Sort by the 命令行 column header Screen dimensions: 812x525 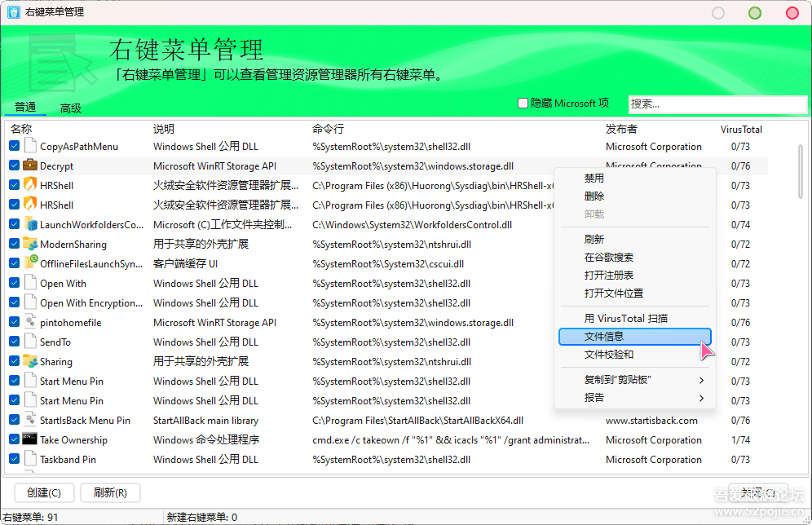coord(328,129)
